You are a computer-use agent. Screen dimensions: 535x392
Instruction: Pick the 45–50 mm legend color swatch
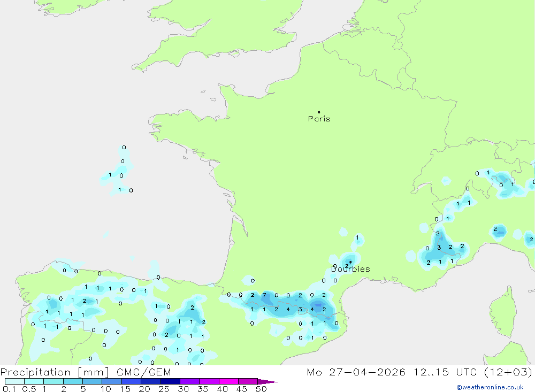[x=248, y=381]
